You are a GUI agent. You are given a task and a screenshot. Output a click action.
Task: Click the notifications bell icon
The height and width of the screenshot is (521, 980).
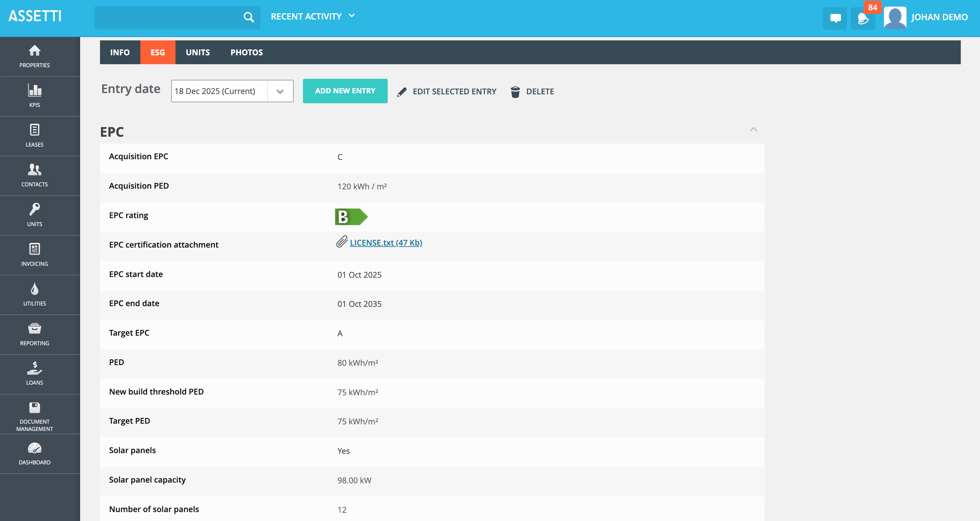[x=862, y=18]
